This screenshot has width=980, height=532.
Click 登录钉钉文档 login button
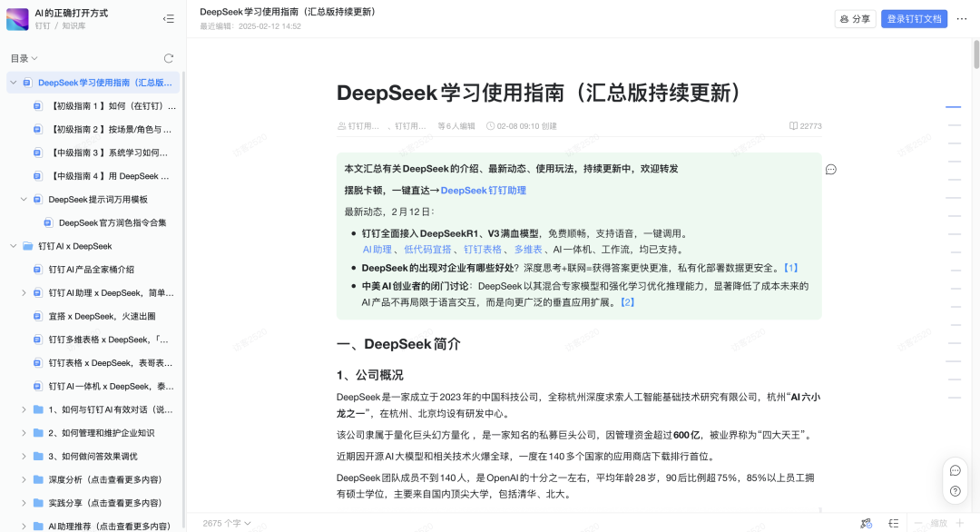click(914, 19)
